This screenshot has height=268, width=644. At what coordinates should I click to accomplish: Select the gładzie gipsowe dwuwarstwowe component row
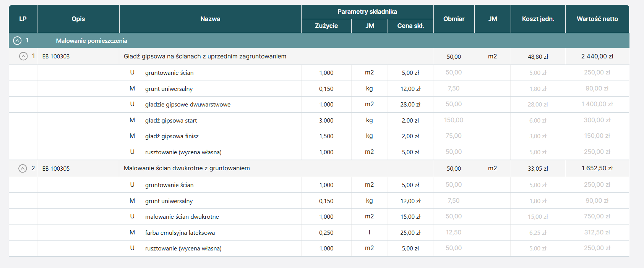tap(188, 105)
